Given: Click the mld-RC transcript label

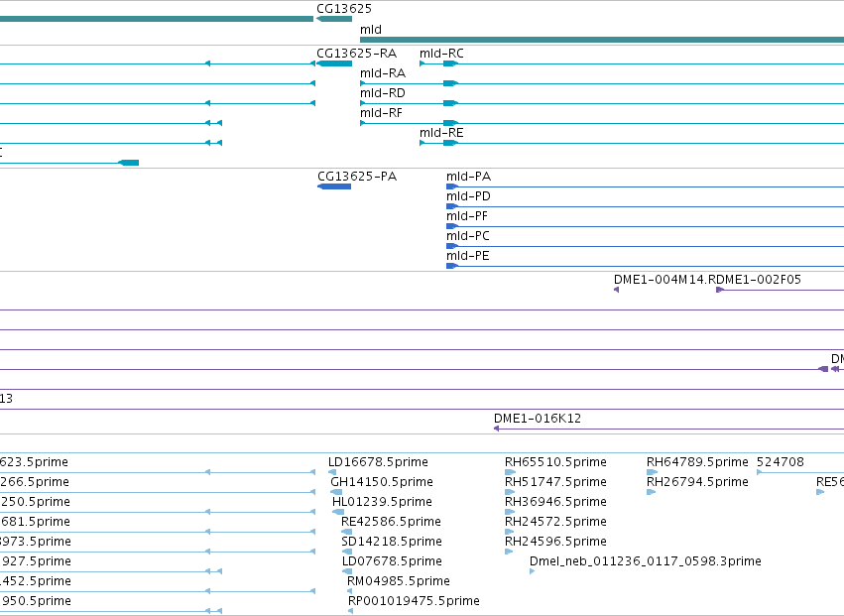Looking at the screenshot, I should 441,54.
